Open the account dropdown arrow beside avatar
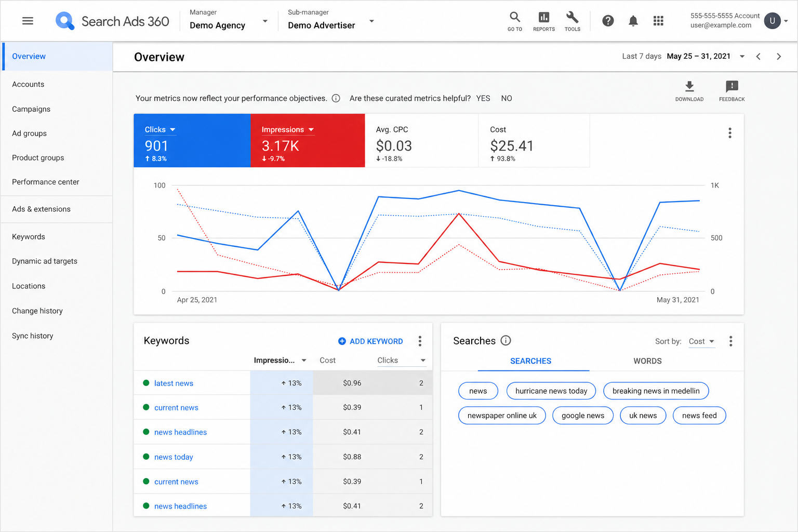This screenshot has height=532, width=798. coord(786,21)
